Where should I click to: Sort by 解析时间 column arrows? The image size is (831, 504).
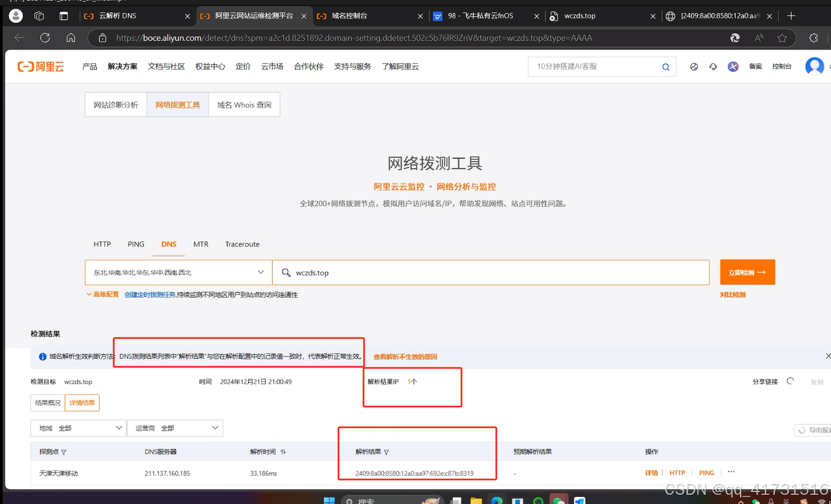pos(283,452)
